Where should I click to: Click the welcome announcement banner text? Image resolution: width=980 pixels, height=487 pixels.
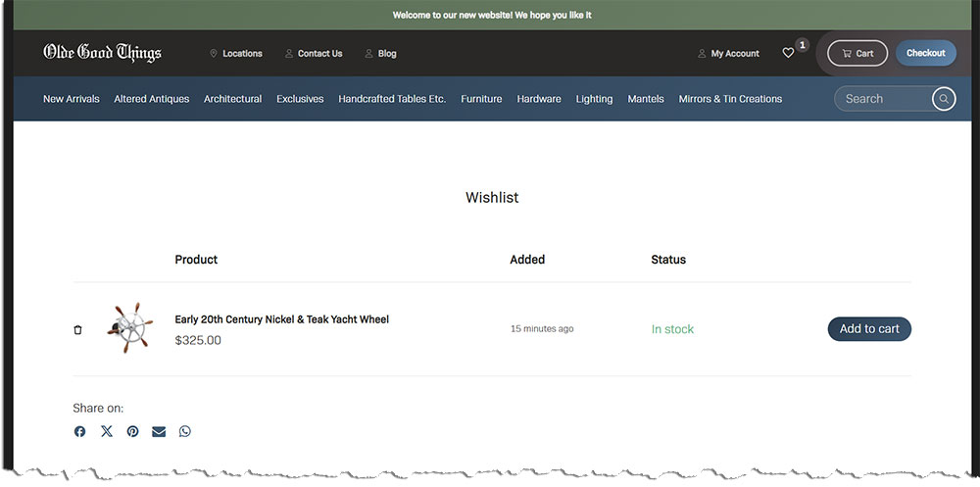[x=492, y=15]
